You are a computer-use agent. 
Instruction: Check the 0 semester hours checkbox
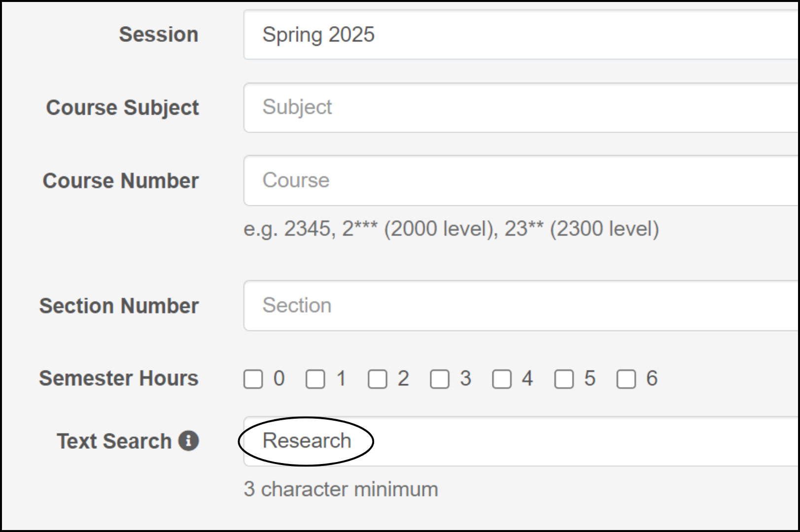[x=253, y=379]
